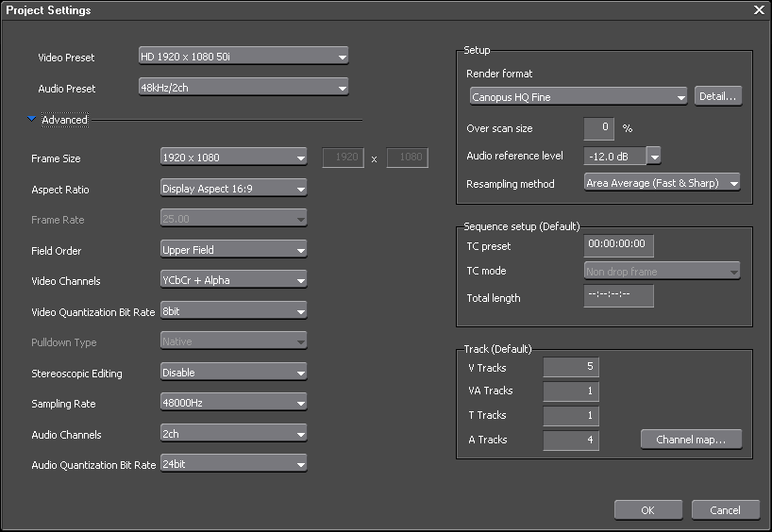
Task: Open the Render format dropdown
Action: tap(578, 96)
